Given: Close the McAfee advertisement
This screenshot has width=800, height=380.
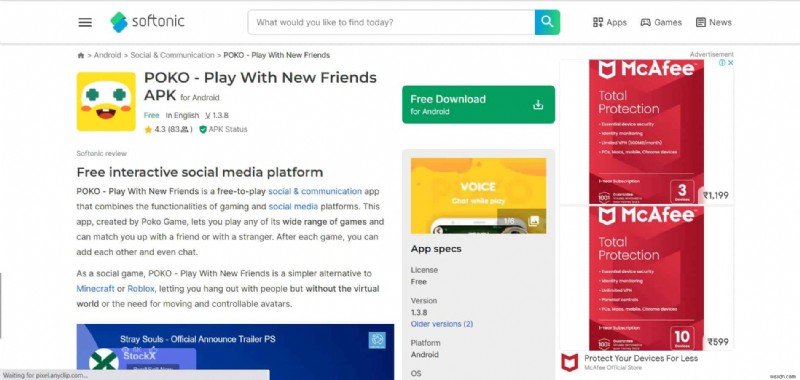Looking at the screenshot, I should [730, 63].
